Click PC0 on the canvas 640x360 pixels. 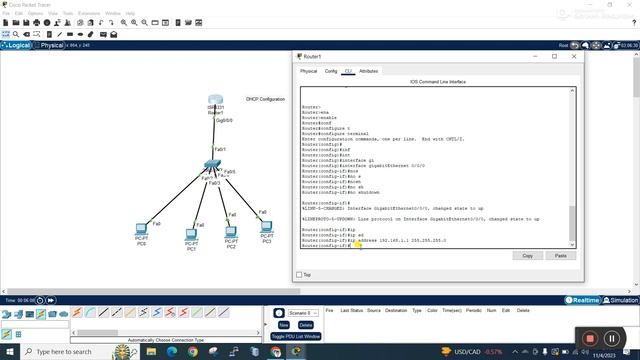point(141,229)
